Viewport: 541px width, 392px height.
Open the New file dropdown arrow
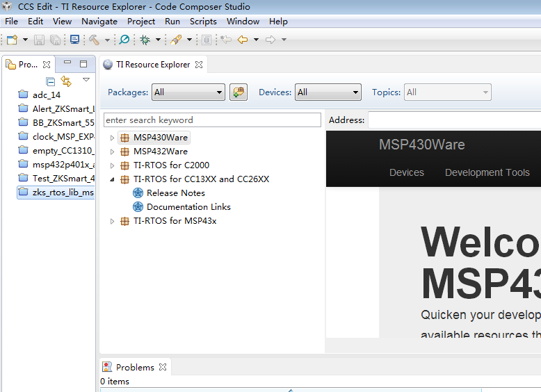pos(25,40)
